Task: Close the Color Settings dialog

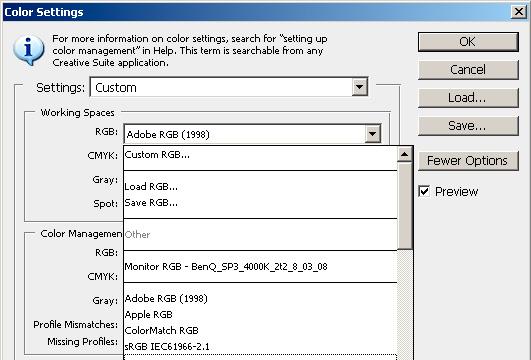Action: pyautogui.click(x=518, y=12)
